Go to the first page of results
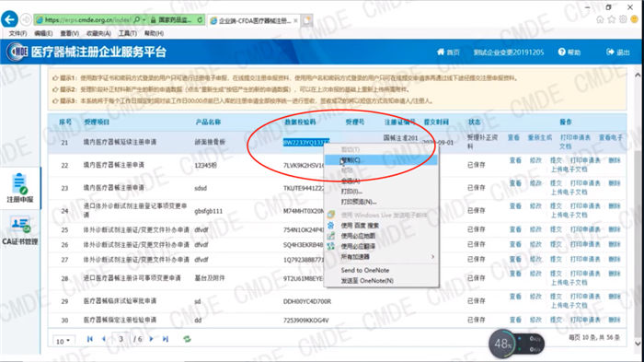The height and width of the screenshot is (362, 644). click(x=89, y=339)
